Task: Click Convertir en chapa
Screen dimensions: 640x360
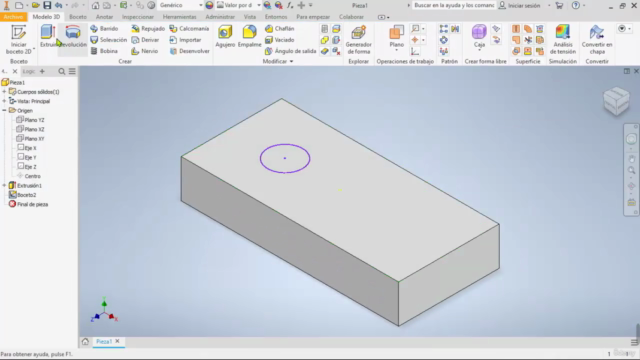Action: click(x=597, y=40)
